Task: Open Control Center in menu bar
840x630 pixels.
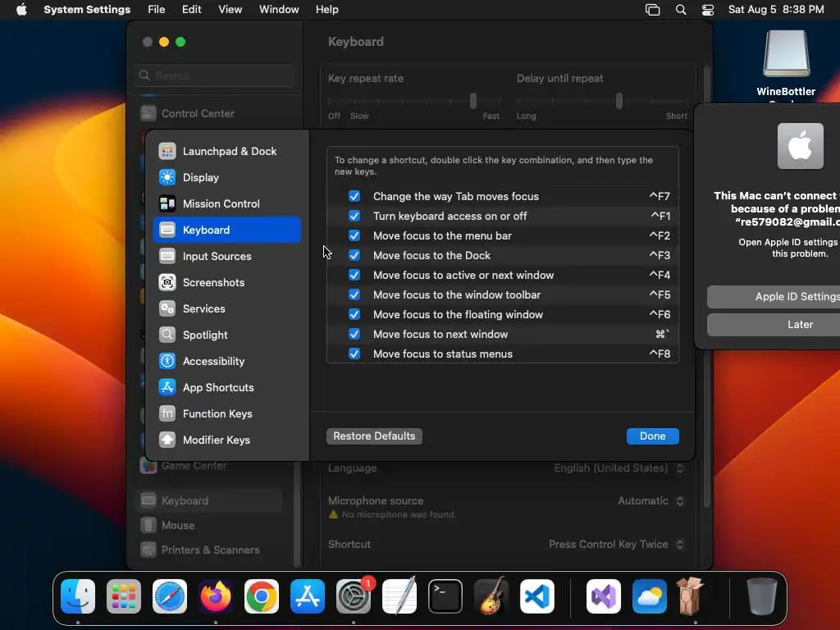Action: 708,10
